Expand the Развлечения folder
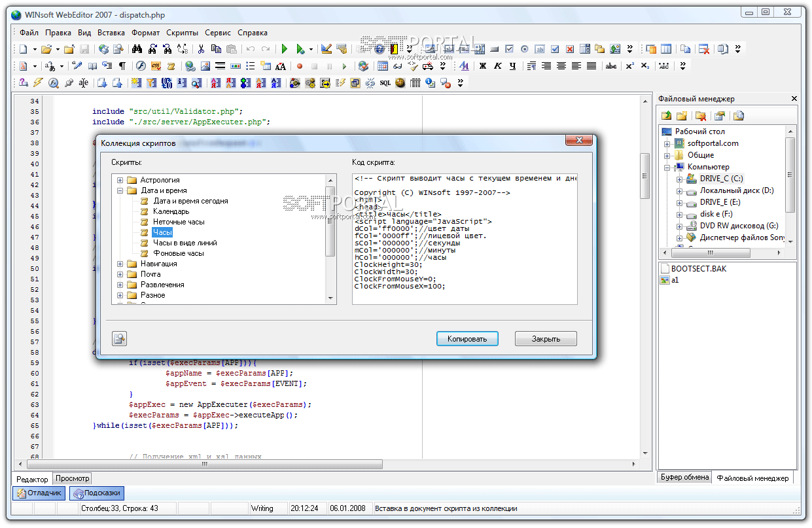The height and width of the screenshot is (528, 812). click(x=120, y=285)
